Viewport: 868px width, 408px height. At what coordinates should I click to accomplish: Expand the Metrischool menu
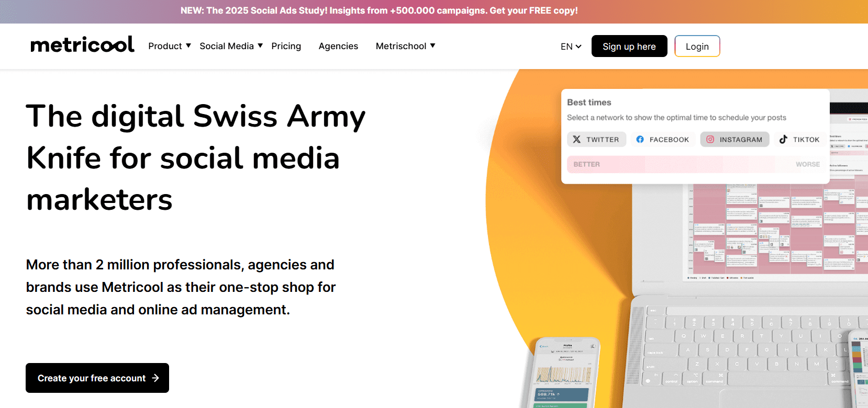(x=405, y=46)
